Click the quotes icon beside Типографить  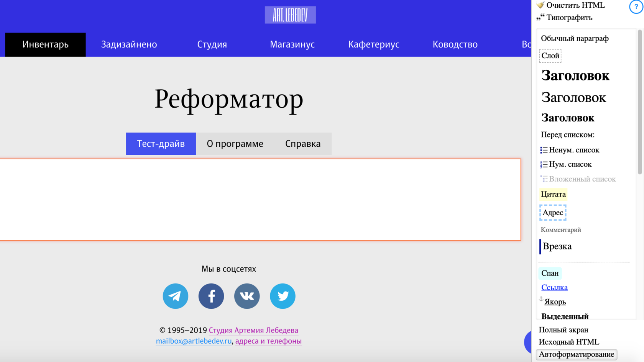(x=540, y=17)
